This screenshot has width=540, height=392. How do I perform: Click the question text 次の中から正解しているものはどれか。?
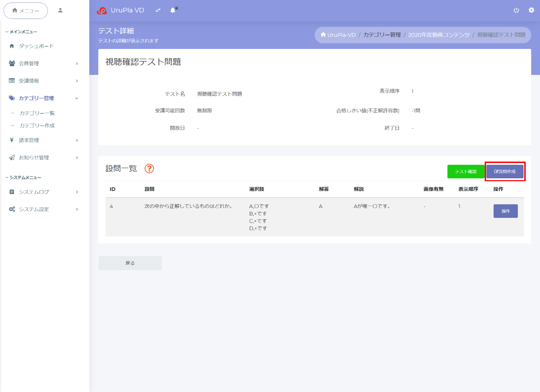coord(188,206)
